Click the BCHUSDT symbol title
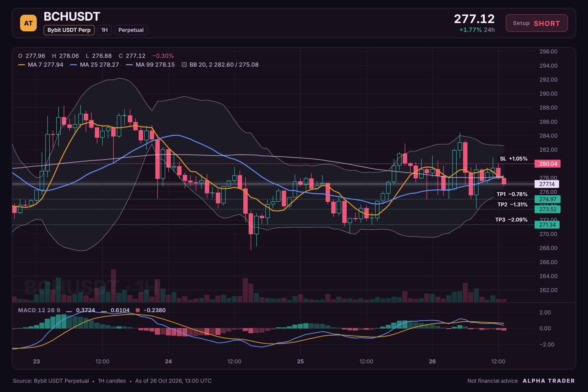Screen dimensions: 588x392 [72, 16]
